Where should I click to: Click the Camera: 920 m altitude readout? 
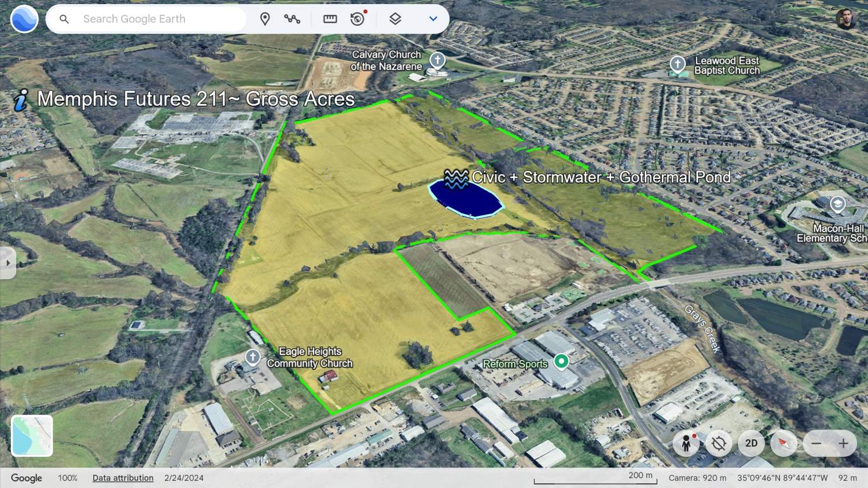[697, 478]
